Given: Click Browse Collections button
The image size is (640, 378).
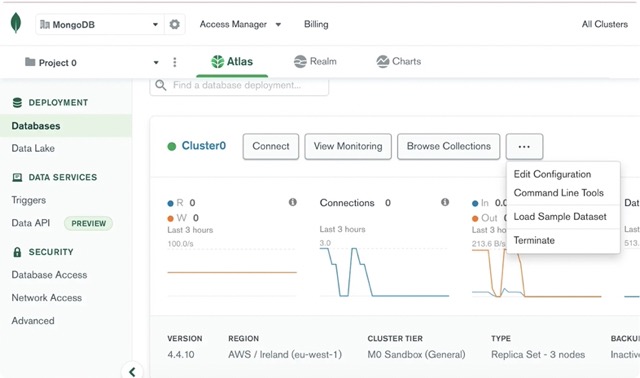Looking at the screenshot, I should [449, 146].
